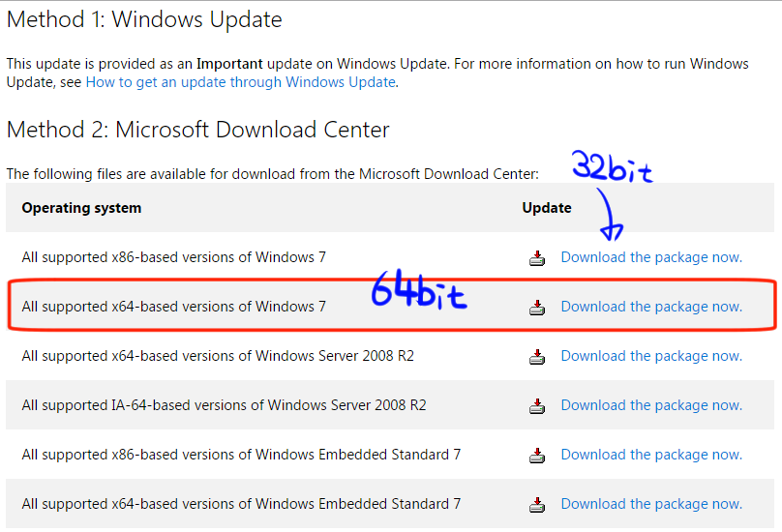Click download icon for x86 Embedded Standard 7

click(537, 456)
